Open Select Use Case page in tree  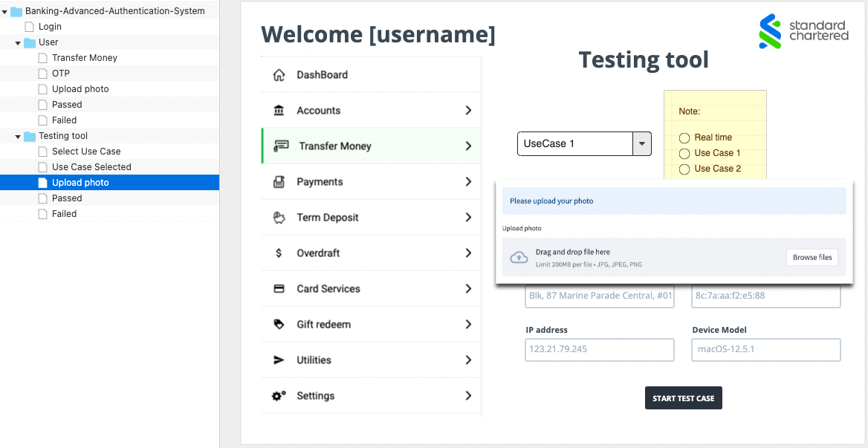[x=86, y=152]
